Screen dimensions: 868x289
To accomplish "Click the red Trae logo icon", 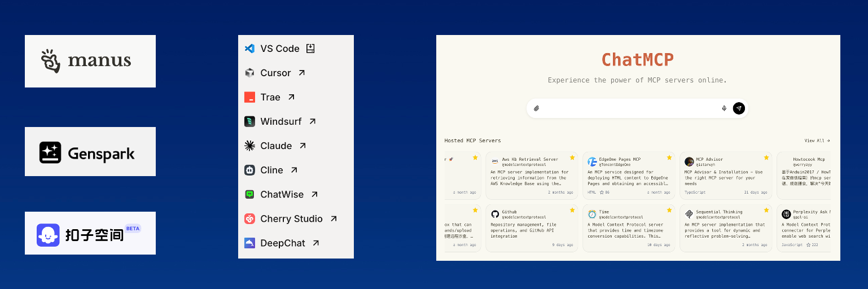I will click(249, 97).
